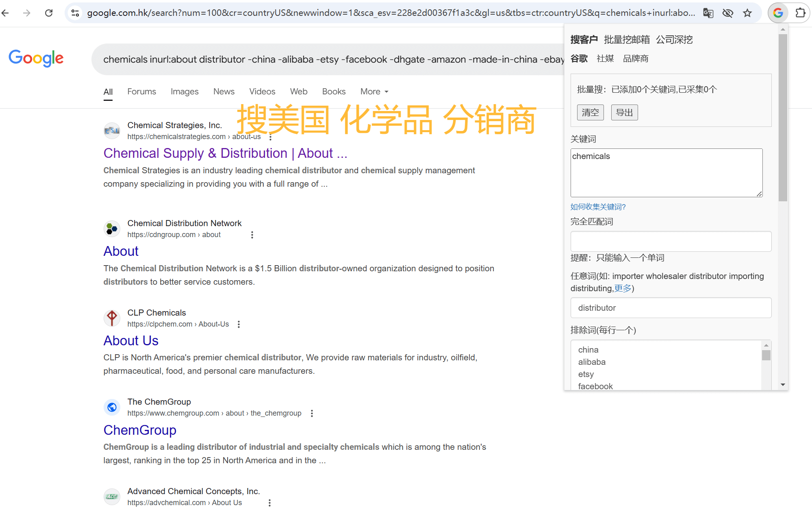Viewport: 812px width, 510px height.
Task: Switch to Books results
Action: pyautogui.click(x=334, y=92)
